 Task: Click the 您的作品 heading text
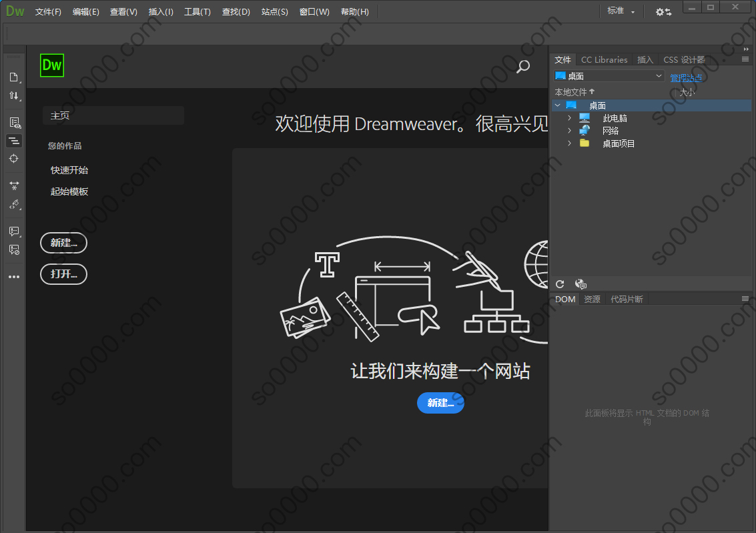pos(65,145)
